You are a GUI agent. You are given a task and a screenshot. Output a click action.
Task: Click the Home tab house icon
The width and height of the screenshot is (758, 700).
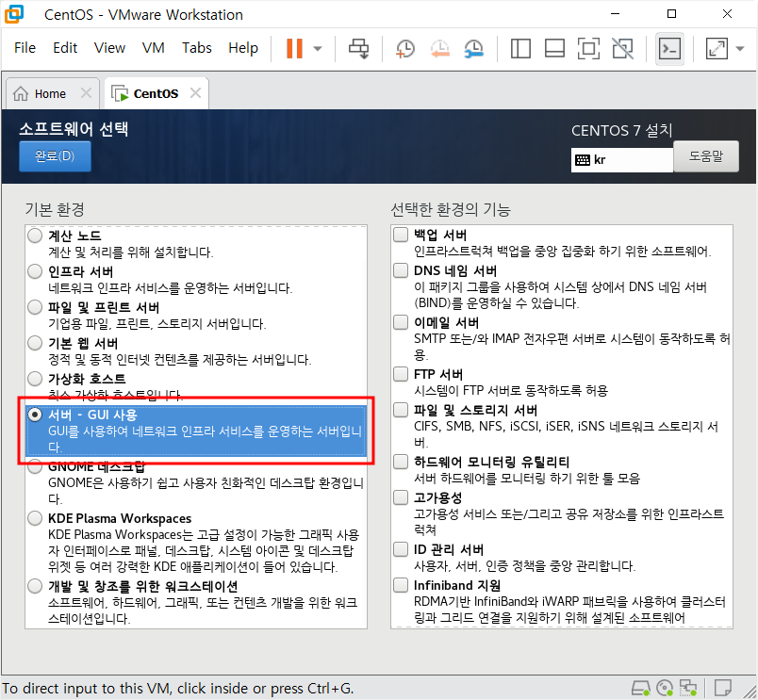21,93
